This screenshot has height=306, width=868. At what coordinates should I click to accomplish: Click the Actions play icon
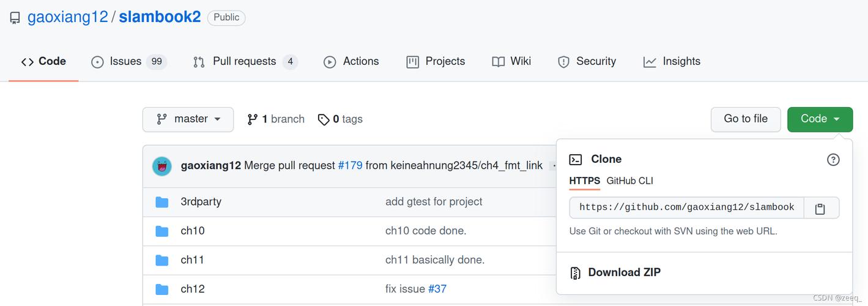point(330,62)
